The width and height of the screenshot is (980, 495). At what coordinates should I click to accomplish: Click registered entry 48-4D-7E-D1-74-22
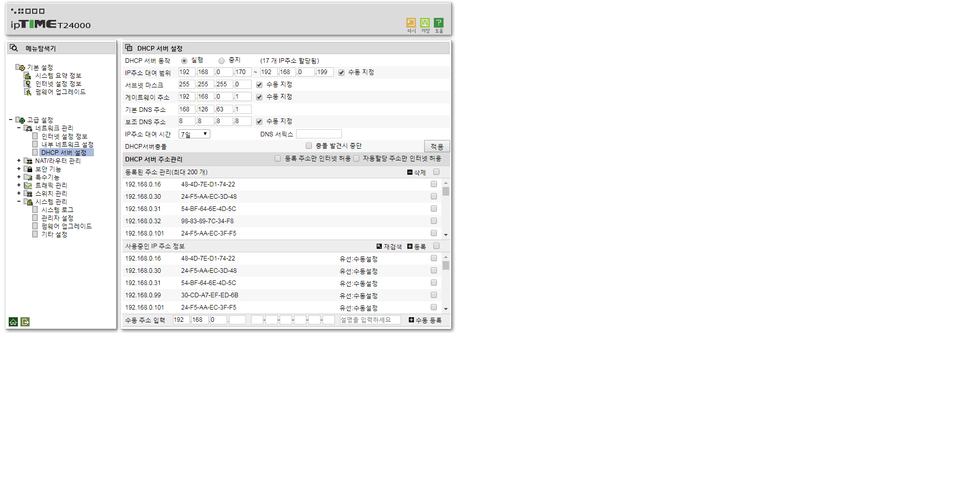click(208, 184)
